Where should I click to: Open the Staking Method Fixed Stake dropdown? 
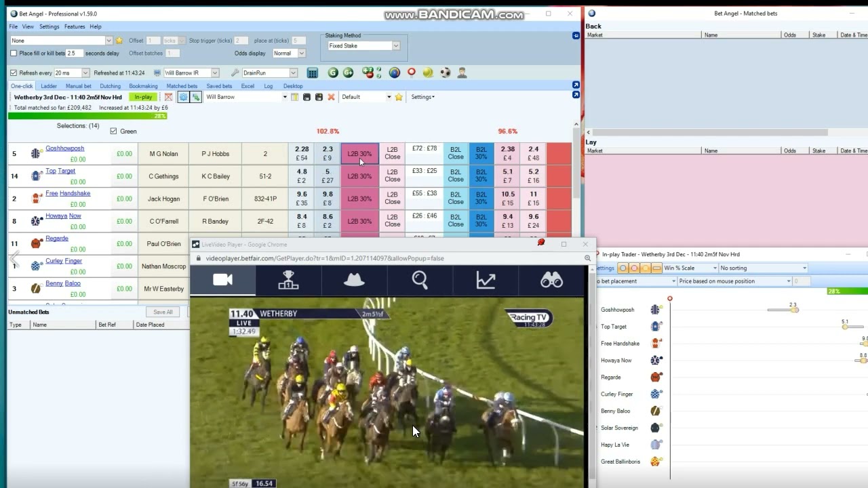[363, 45]
